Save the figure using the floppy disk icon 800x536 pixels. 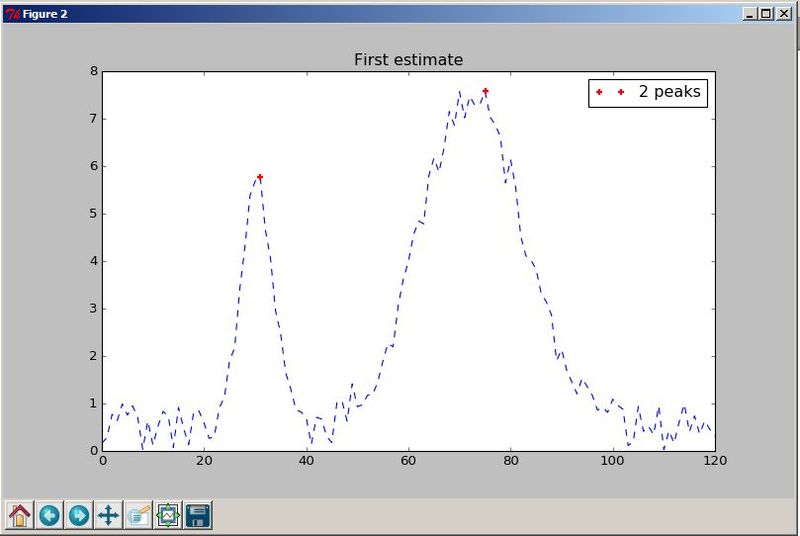click(197, 515)
